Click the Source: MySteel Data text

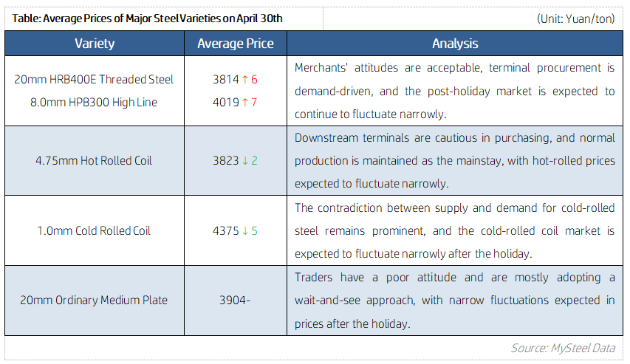click(x=563, y=347)
